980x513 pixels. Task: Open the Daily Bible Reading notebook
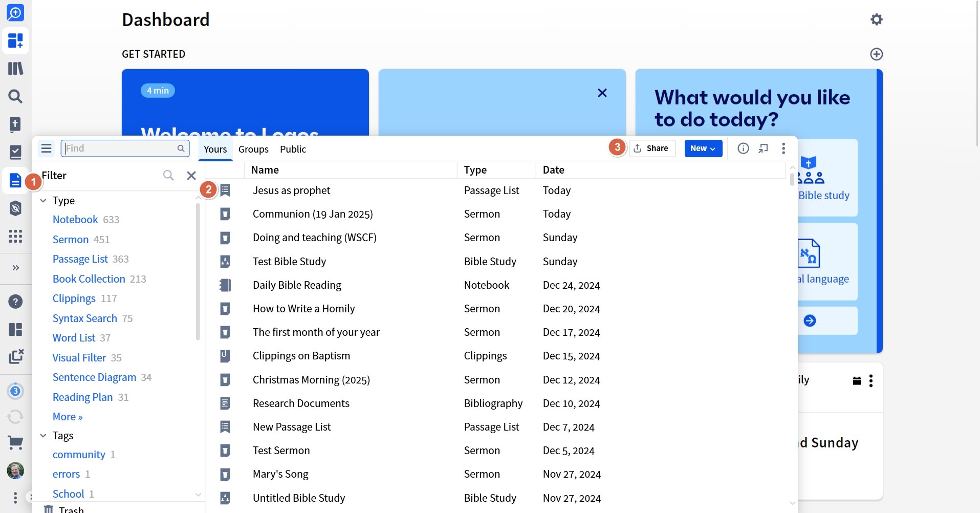(x=297, y=285)
